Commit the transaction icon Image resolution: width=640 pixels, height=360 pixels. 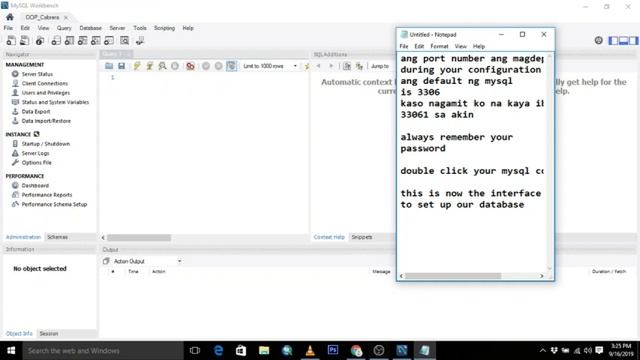click(x=206, y=66)
